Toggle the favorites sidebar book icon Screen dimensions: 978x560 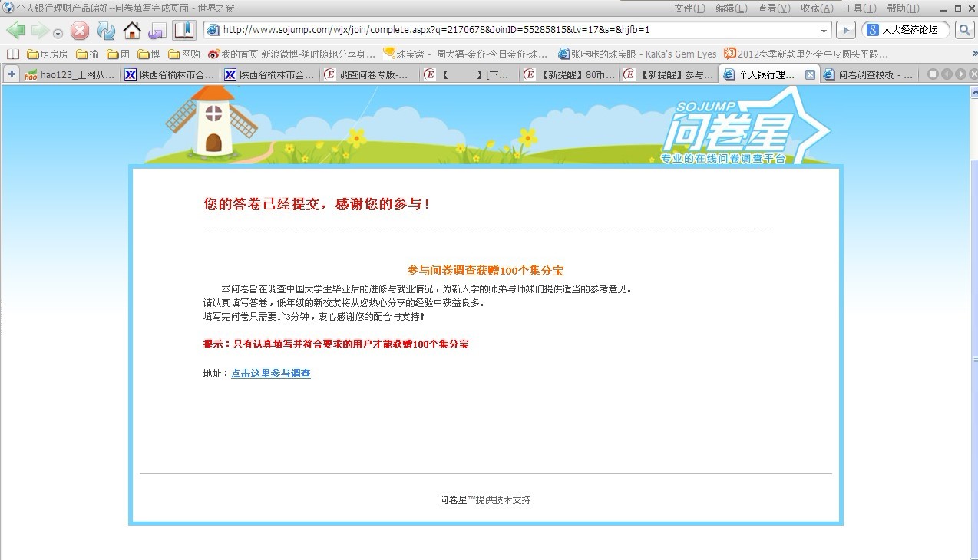click(x=184, y=31)
